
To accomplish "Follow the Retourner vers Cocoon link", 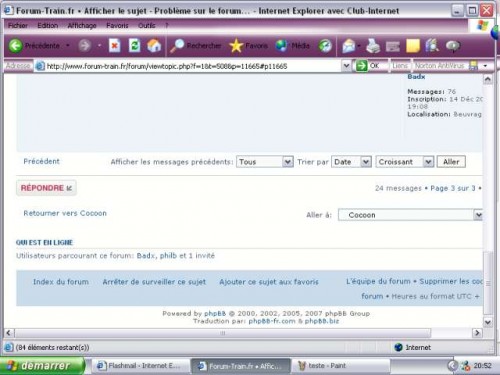I will click(65, 213).
